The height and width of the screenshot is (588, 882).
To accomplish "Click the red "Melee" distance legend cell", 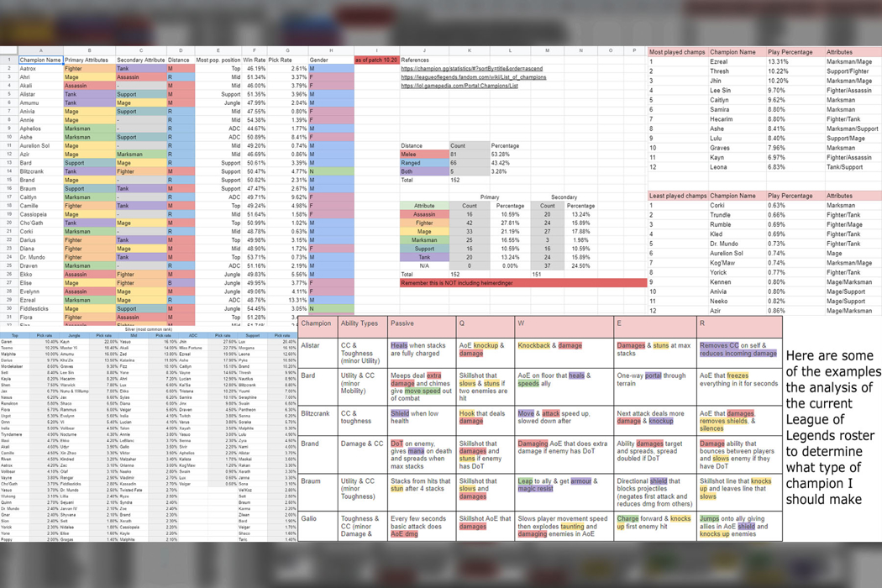I will [x=424, y=155].
